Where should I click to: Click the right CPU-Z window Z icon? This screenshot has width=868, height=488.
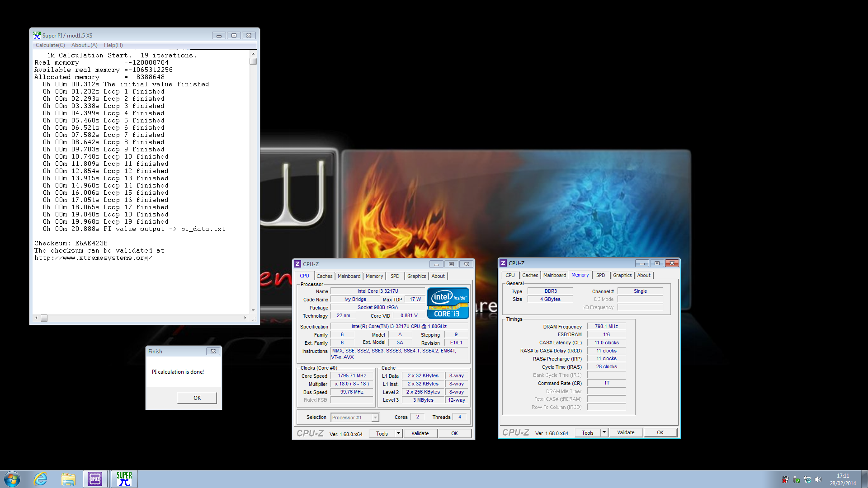503,263
